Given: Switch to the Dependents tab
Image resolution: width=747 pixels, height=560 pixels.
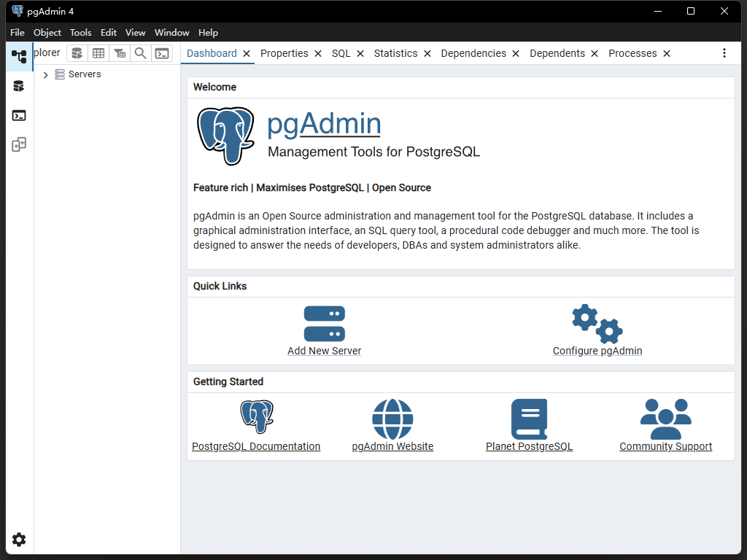Looking at the screenshot, I should pos(557,53).
